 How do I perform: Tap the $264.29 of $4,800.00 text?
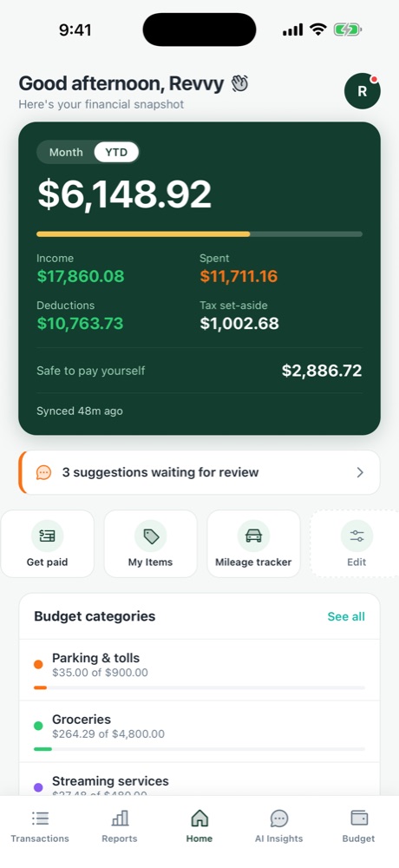[108, 734]
